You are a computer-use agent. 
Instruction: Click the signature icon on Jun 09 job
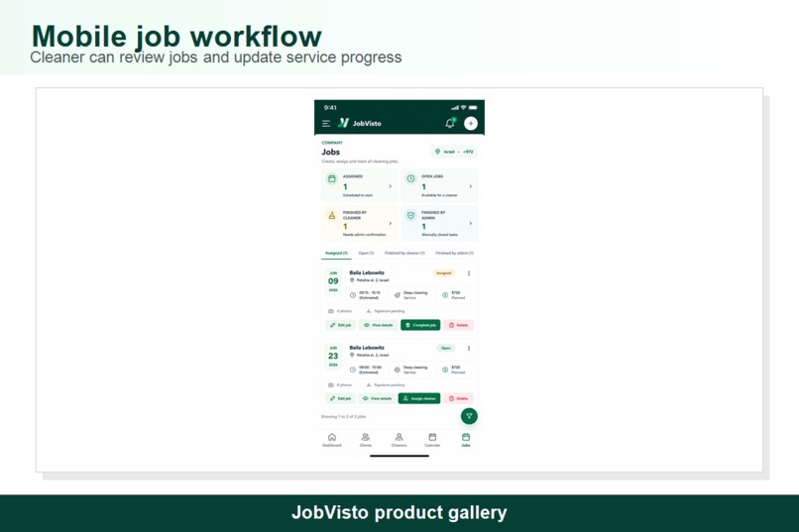(369, 311)
